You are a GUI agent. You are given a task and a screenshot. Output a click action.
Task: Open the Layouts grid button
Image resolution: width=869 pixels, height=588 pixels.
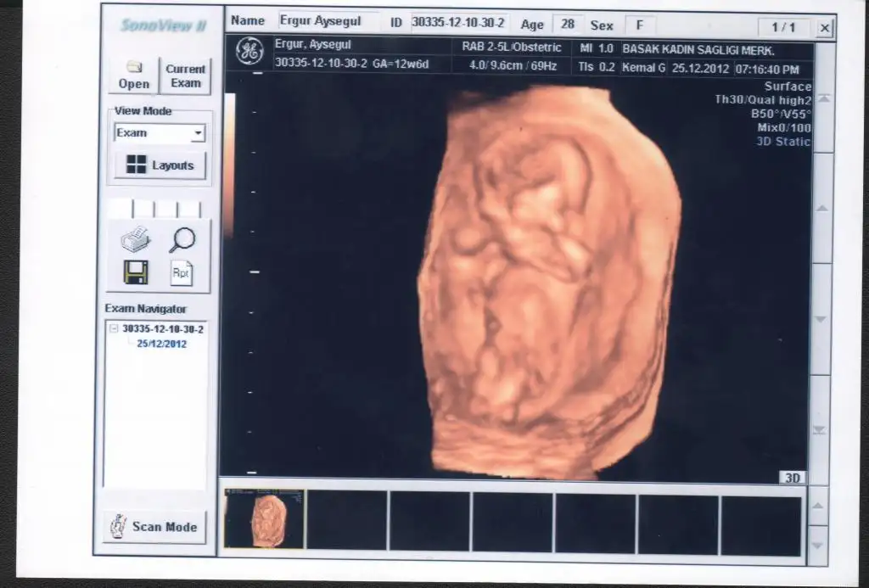[x=160, y=165]
